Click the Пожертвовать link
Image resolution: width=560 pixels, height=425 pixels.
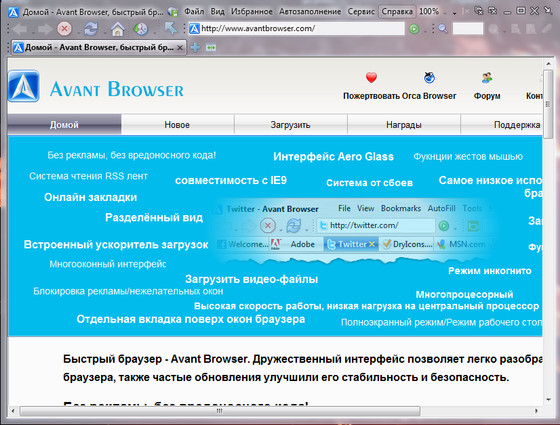[x=371, y=96]
